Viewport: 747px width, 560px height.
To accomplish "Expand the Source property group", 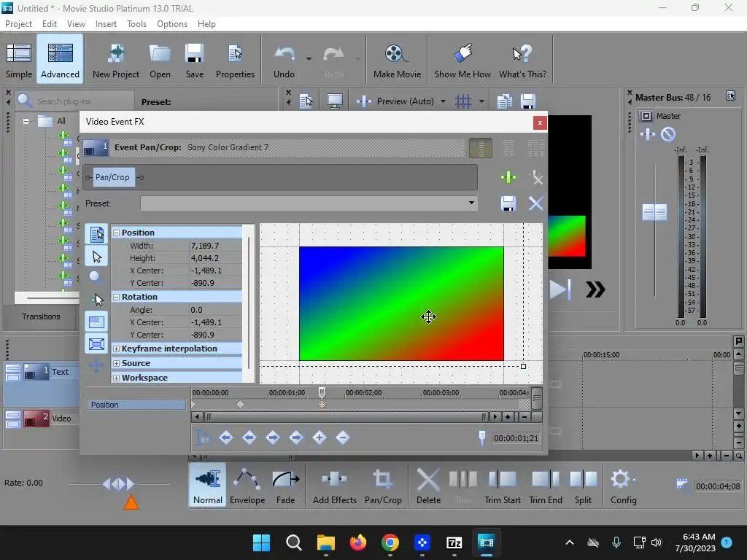I will [116, 363].
